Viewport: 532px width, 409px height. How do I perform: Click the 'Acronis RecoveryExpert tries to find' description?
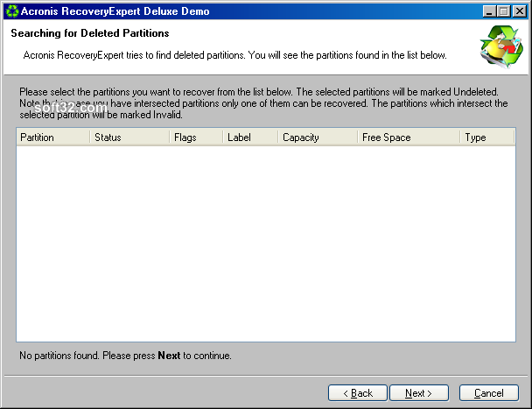[234, 55]
